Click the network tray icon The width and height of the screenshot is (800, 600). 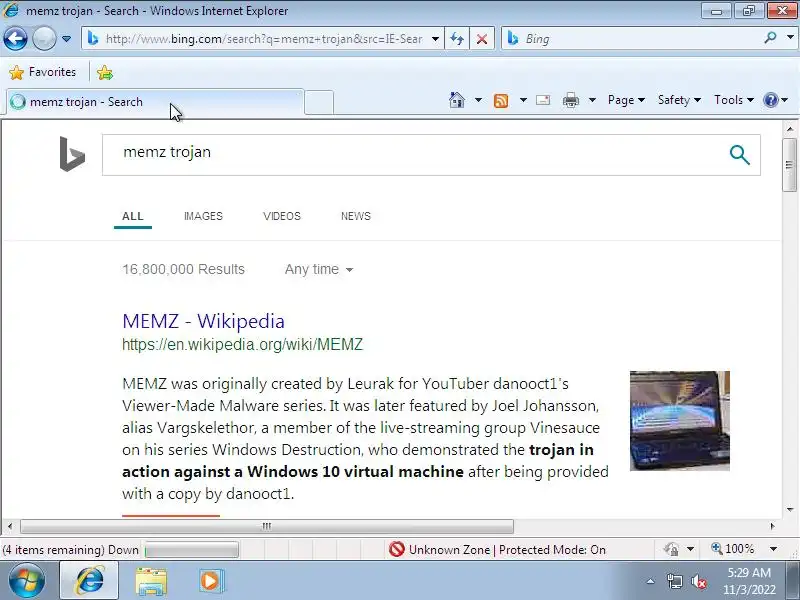674,581
